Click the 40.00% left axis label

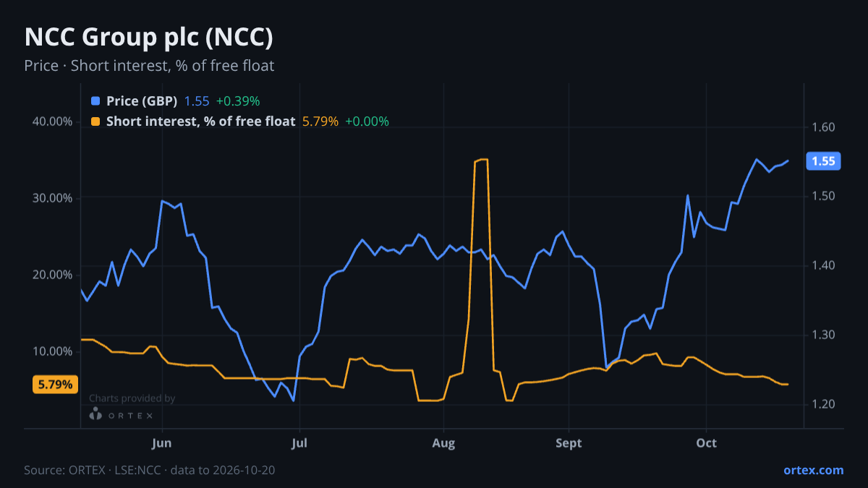pyautogui.click(x=53, y=121)
